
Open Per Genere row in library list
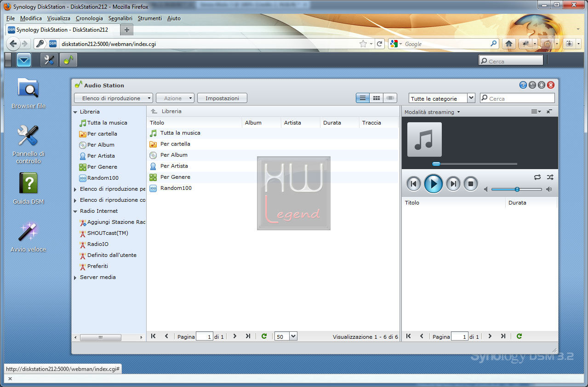pos(273,177)
